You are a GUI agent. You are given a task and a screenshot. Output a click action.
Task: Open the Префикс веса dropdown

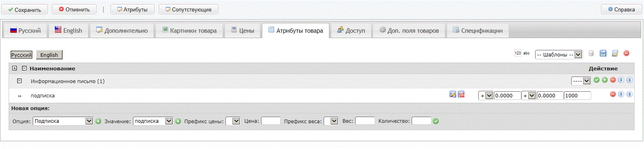[x=331, y=121]
